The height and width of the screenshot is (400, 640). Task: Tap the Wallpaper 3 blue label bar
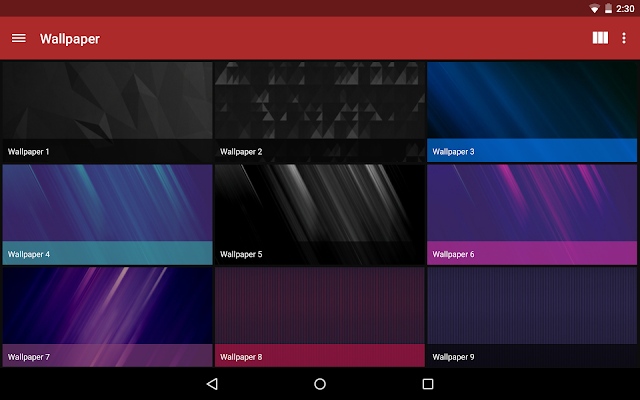coord(532,151)
